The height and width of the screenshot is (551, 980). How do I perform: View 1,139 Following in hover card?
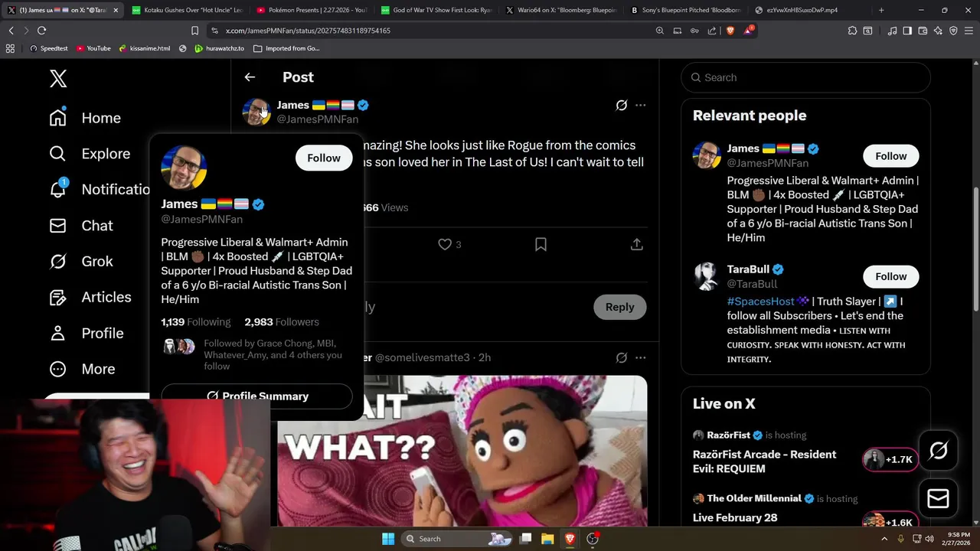tap(195, 322)
